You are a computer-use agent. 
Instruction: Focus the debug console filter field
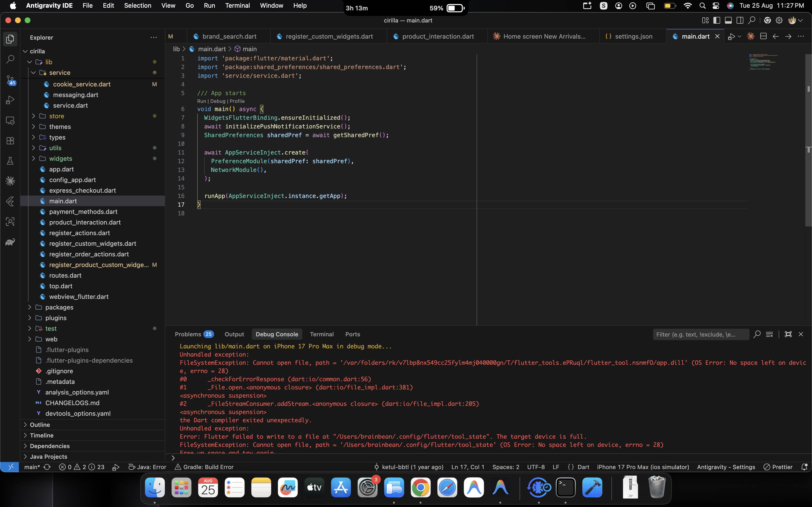coord(701,334)
